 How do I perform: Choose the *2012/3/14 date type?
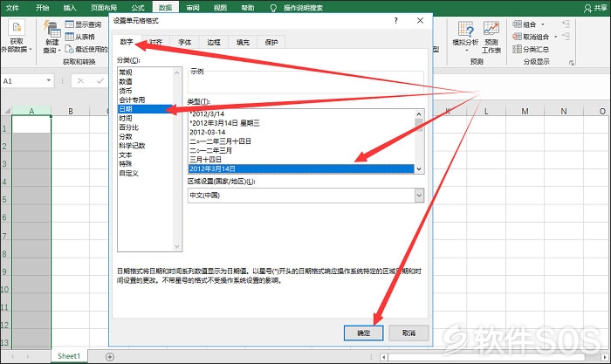[301, 113]
